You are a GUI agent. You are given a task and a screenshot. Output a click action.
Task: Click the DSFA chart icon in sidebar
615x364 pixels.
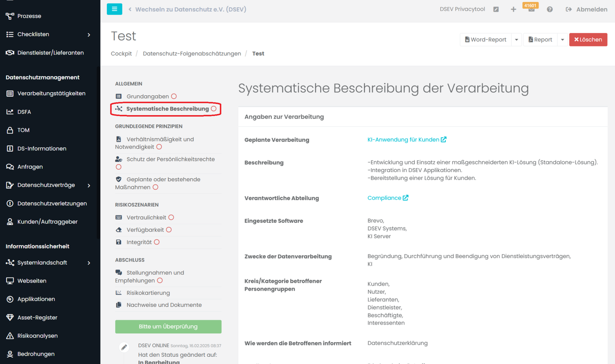click(x=10, y=112)
